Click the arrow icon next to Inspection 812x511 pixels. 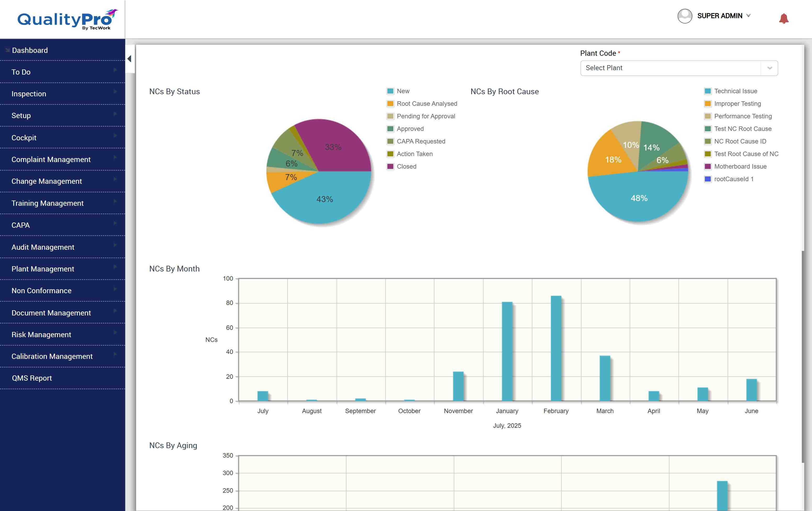point(115,92)
